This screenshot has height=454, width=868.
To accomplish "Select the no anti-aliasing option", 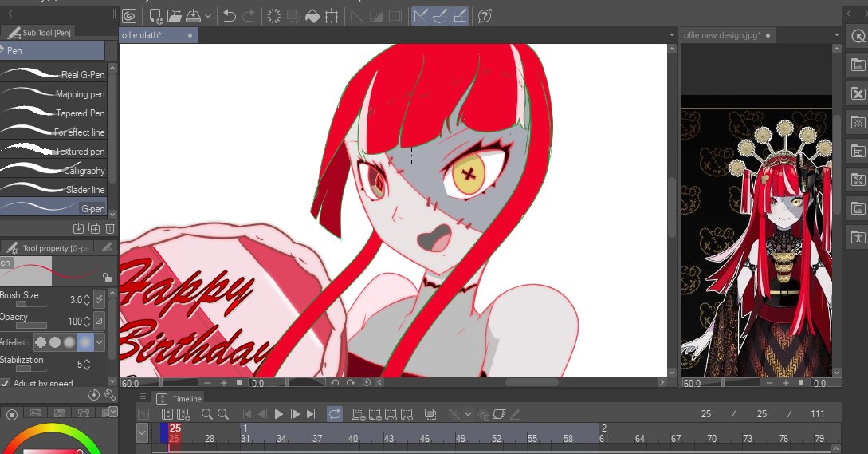I will pos(41,342).
